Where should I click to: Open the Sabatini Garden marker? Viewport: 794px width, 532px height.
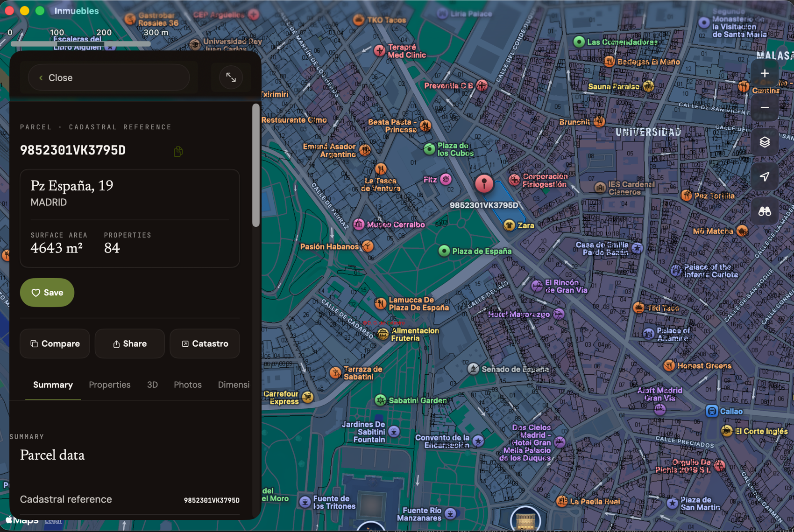coord(381,400)
